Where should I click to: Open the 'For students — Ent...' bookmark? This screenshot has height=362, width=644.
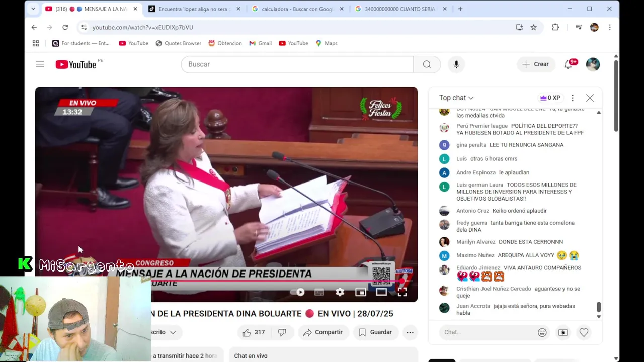point(81,43)
